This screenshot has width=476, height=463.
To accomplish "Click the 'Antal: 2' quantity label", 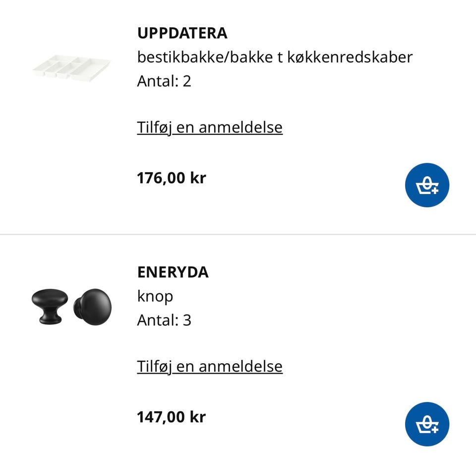I will [x=164, y=81].
